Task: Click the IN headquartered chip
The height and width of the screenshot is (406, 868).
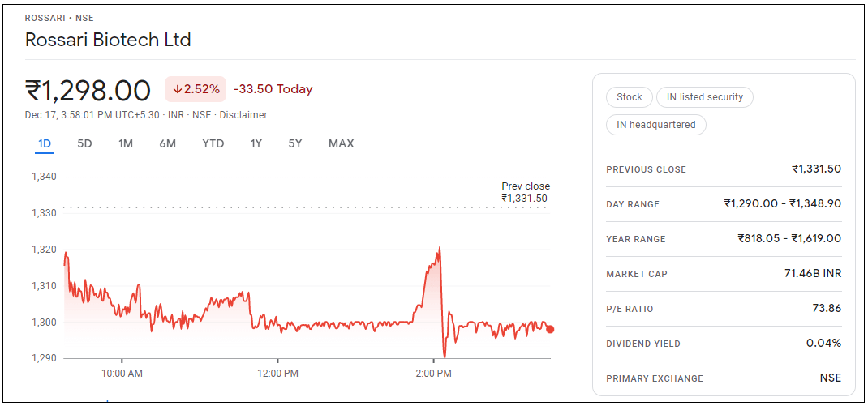Action: point(656,125)
